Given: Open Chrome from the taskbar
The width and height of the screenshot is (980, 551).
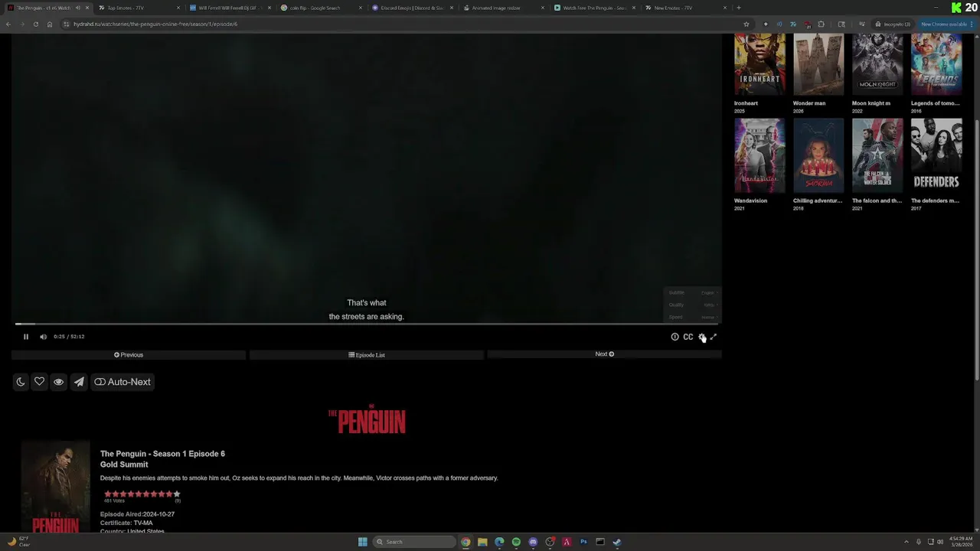Looking at the screenshot, I should (465, 542).
